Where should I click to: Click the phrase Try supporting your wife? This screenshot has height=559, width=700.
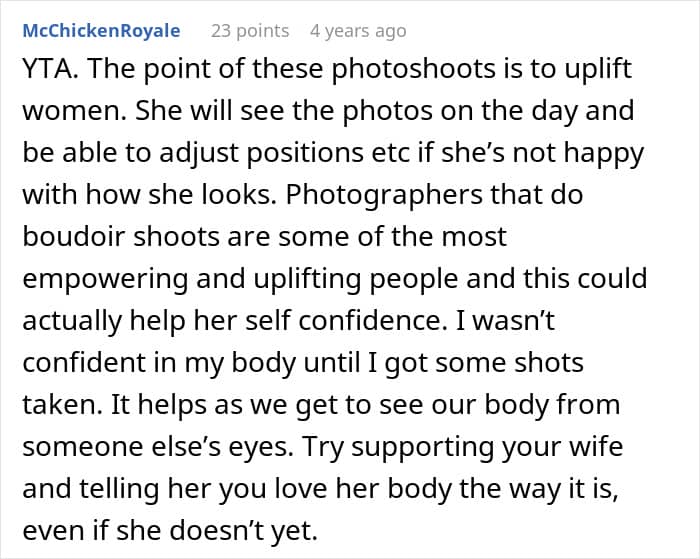462,447
